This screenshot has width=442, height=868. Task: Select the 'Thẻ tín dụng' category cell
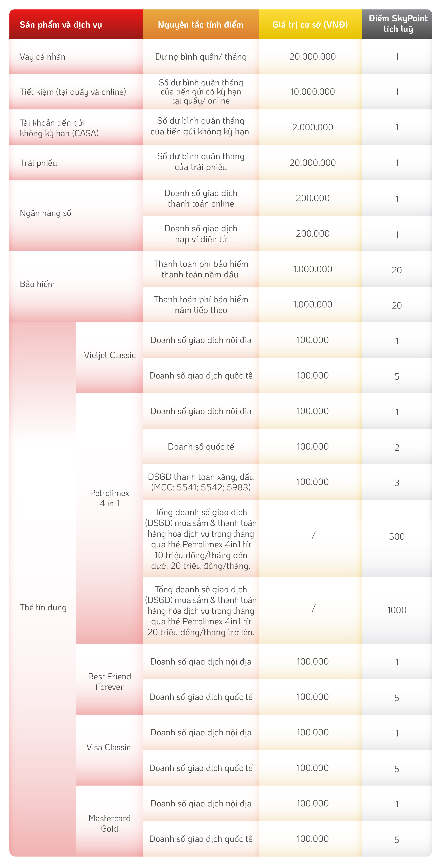(x=43, y=589)
